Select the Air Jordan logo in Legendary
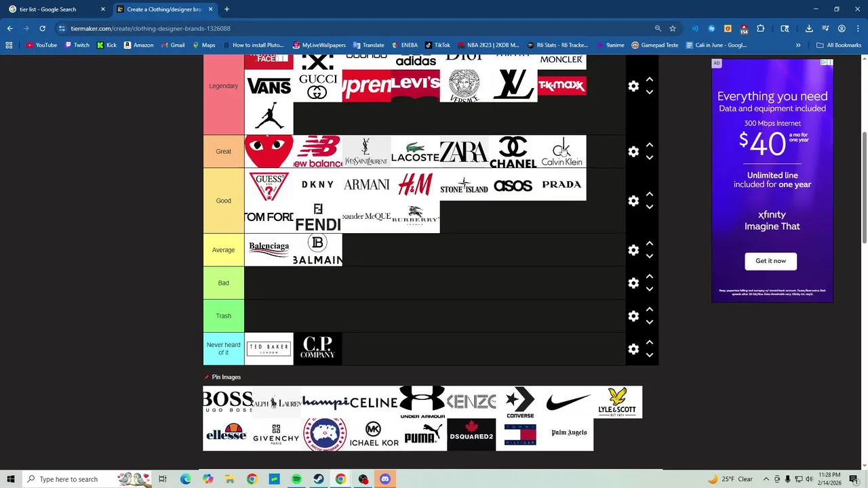 click(x=269, y=119)
